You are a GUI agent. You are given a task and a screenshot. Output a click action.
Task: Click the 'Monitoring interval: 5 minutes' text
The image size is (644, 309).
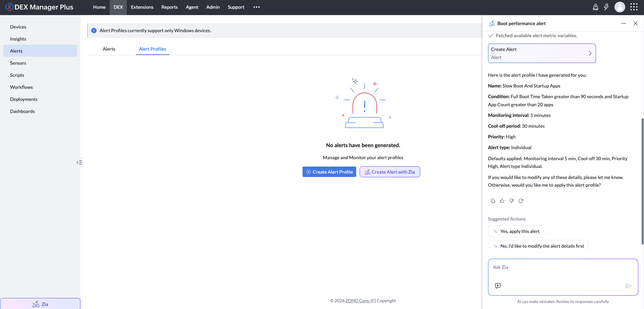coord(519,115)
